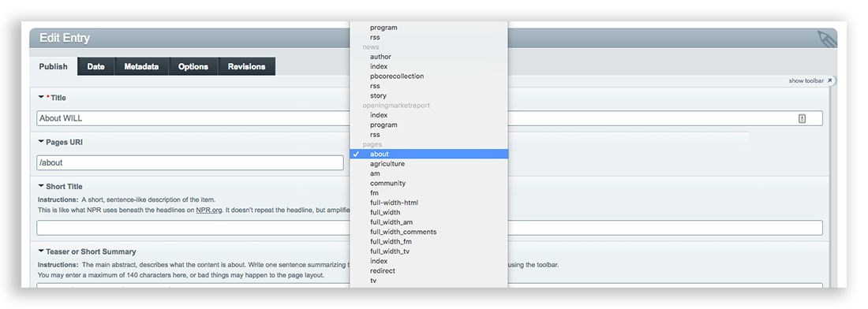
Task: Select community in the dropdown list
Action: [x=429, y=183]
